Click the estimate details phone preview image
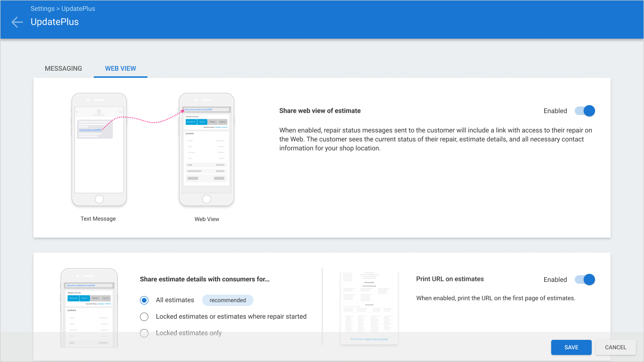Screen dimensions: 644x362 (89, 308)
